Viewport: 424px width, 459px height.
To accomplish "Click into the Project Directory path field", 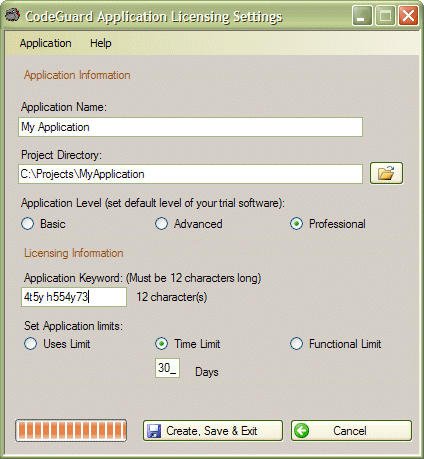I will pos(190,174).
